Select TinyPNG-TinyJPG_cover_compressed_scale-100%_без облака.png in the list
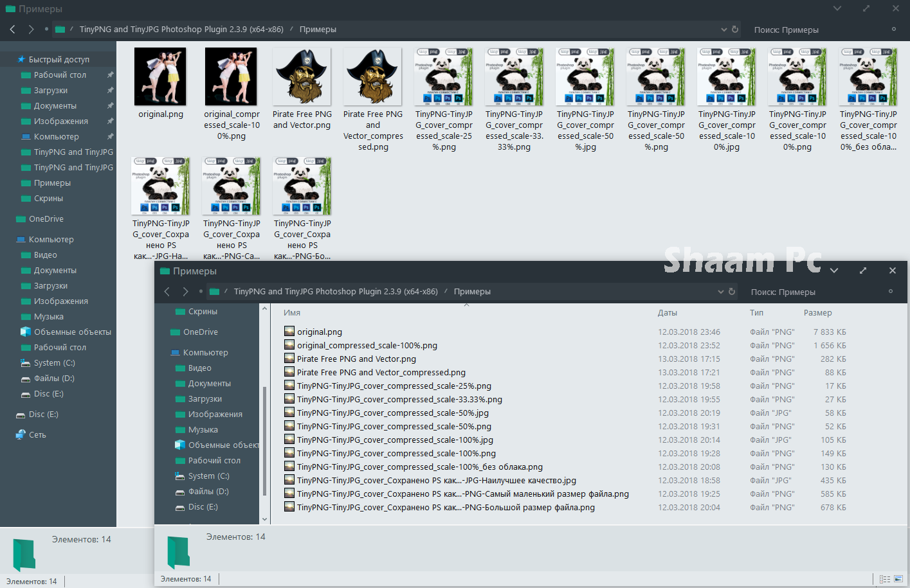Image resolution: width=910 pixels, height=588 pixels. pos(420,467)
